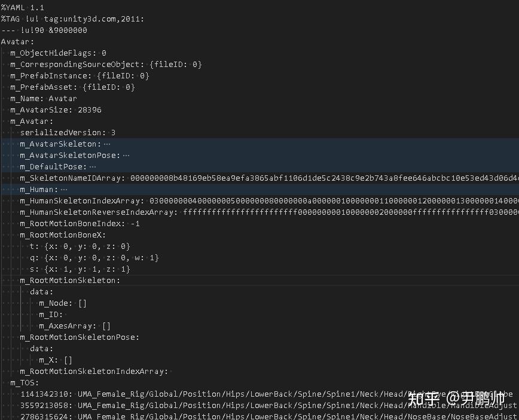The width and height of the screenshot is (519, 420).
Task: Click the m_Name: Avatar line
Action: [x=44, y=99]
